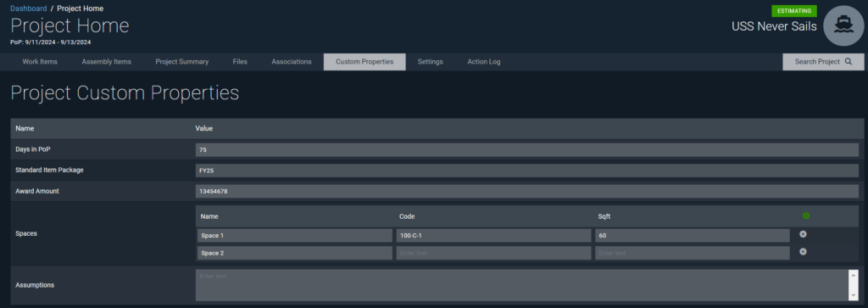
Task: Edit the Sqft field showing 60
Action: [693, 235]
